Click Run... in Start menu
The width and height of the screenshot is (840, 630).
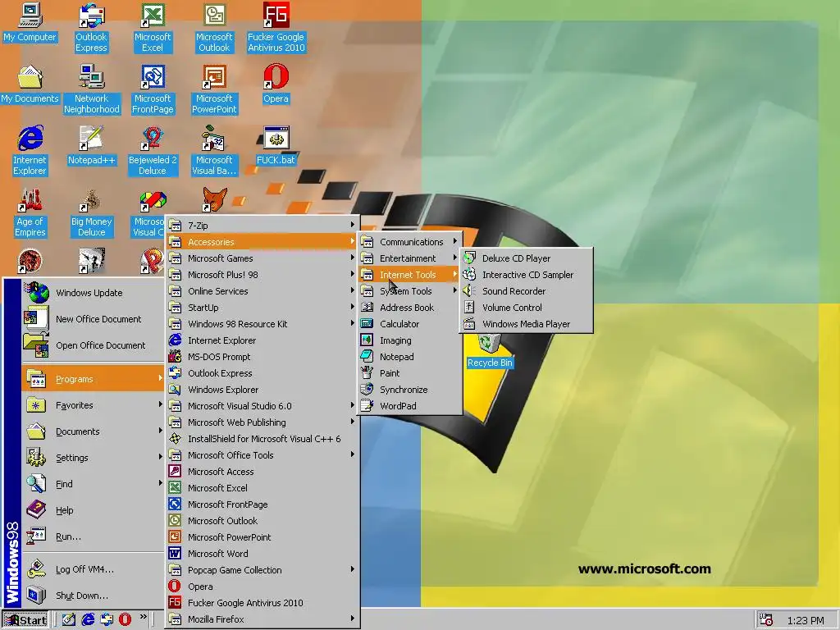pos(93,536)
